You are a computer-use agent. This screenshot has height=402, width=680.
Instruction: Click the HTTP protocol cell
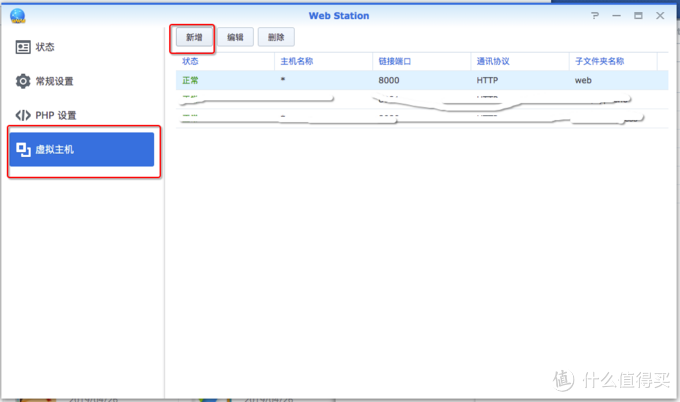[487, 80]
